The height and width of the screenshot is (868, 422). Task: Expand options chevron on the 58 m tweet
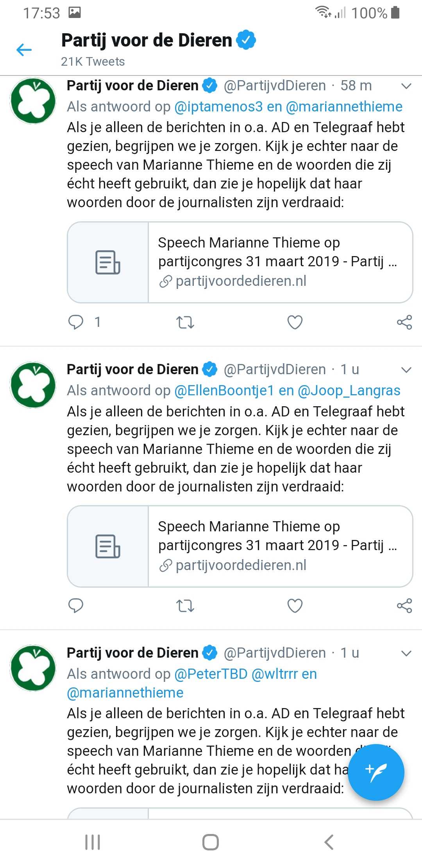406,86
